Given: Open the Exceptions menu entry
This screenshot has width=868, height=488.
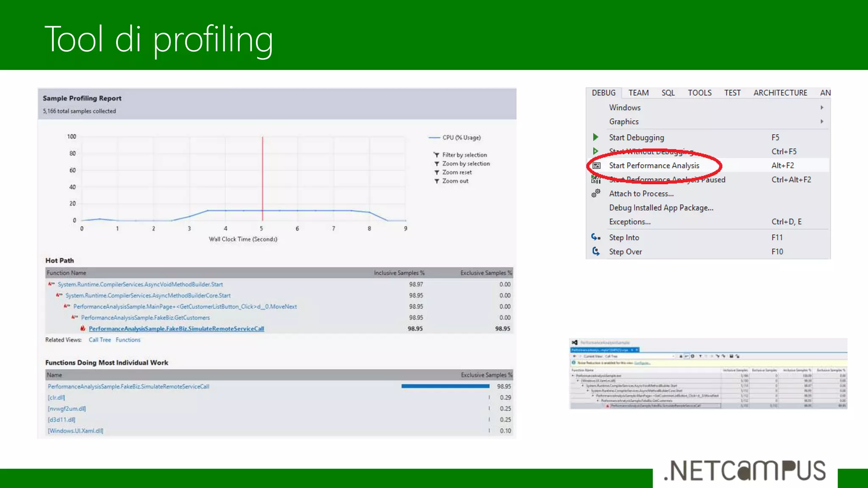Looking at the screenshot, I should 708,222.
